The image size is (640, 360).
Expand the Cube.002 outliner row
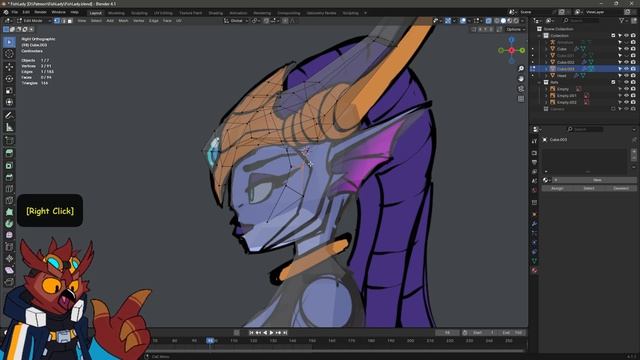tap(546, 62)
